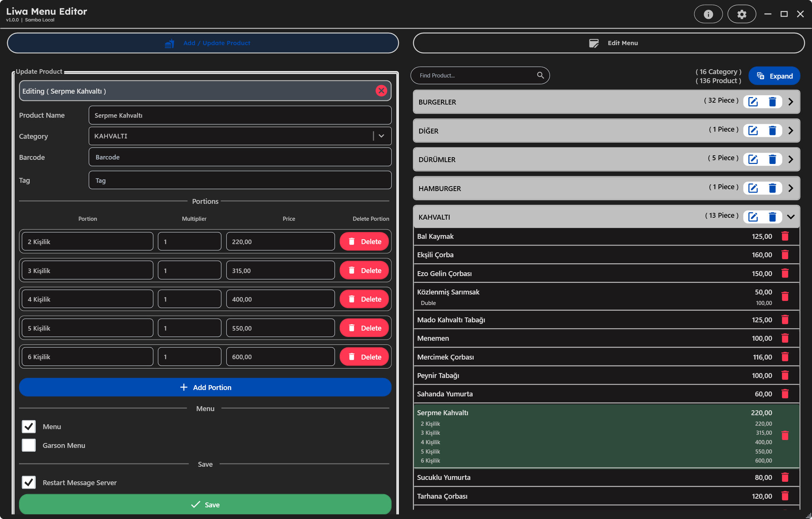This screenshot has width=812, height=519.
Task: Delete Bal Kaymak using its trash icon
Action: [x=785, y=236]
